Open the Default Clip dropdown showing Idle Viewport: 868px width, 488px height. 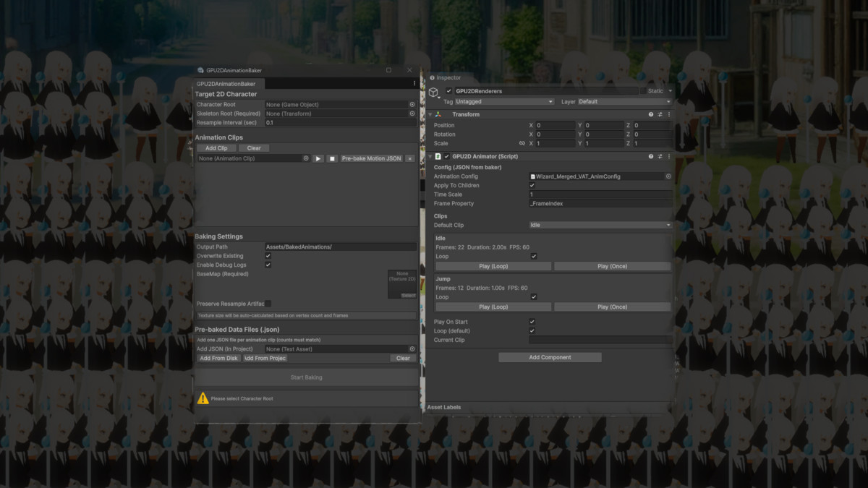tap(600, 225)
